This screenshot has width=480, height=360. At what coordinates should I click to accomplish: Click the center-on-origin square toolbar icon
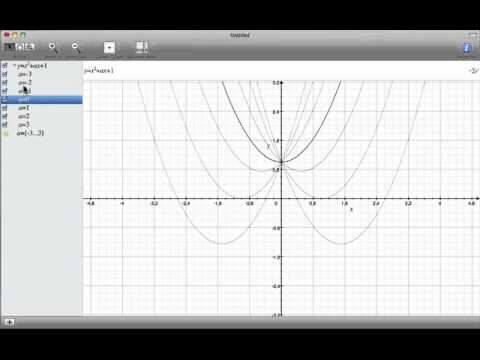coord(109,47)
